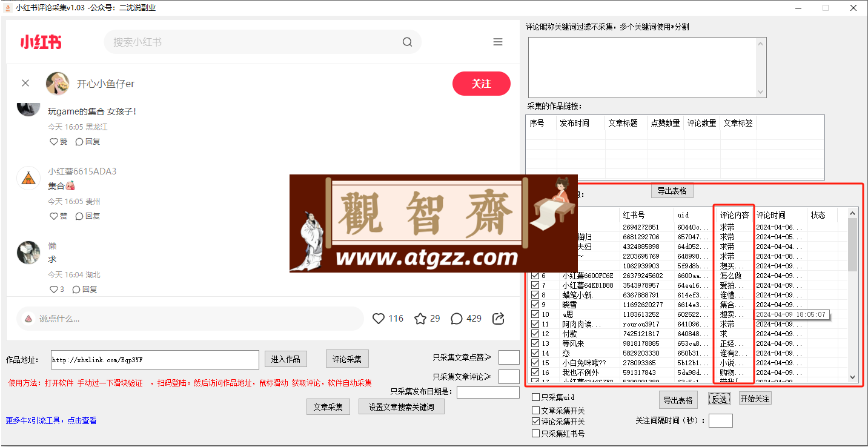Click the 文章采集 button
868x447 pixels.
click(x=328, y=407)
